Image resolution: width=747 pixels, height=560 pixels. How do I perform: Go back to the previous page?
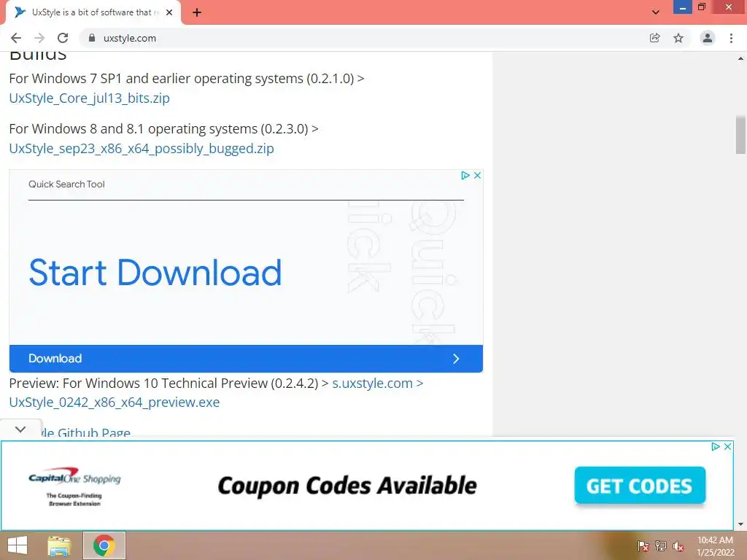click(16, 38)
